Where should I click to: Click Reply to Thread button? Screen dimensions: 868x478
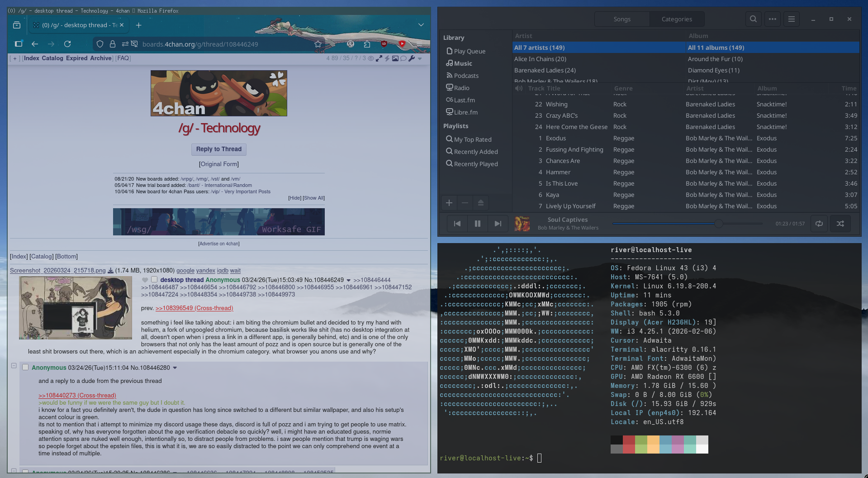[219, 149]
